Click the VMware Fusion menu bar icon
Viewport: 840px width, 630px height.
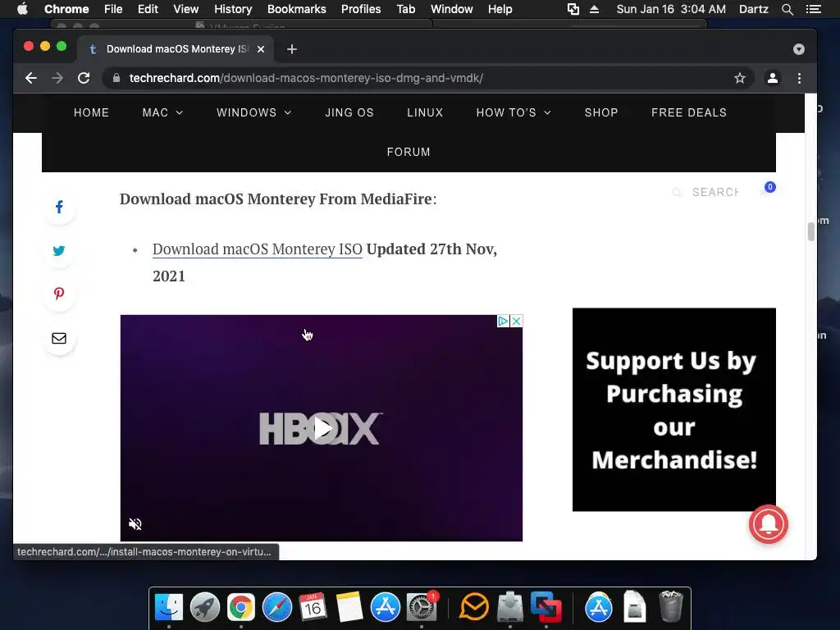(573, 9)
